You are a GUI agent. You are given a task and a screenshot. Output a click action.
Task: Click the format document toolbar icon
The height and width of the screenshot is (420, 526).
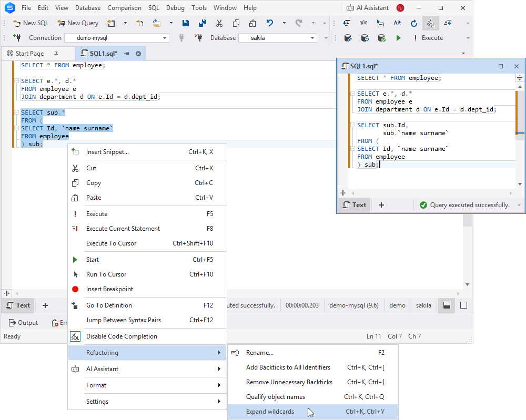(347, 23)
